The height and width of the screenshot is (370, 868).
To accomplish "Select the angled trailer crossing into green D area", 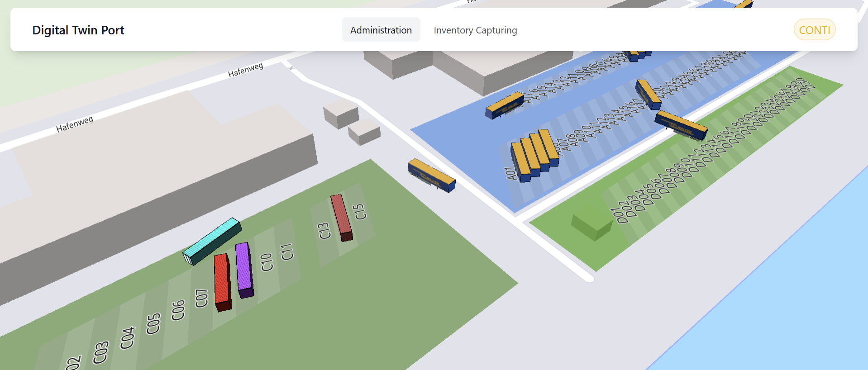I will 681,124.
